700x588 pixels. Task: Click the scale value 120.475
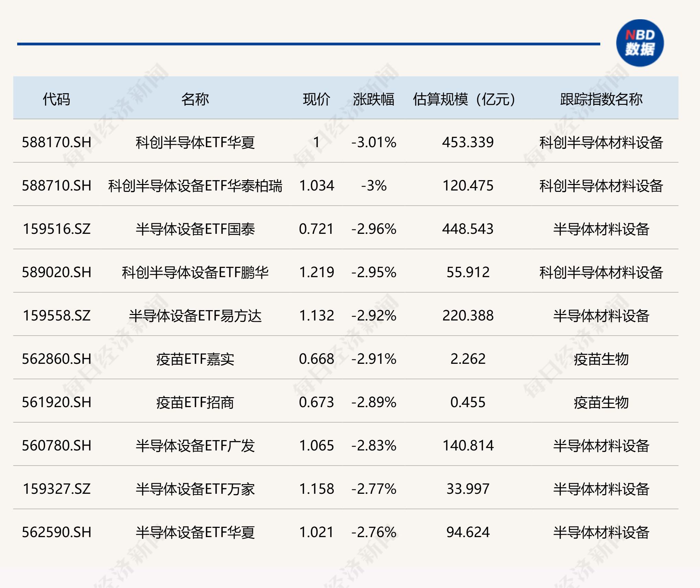click(468, 186)
